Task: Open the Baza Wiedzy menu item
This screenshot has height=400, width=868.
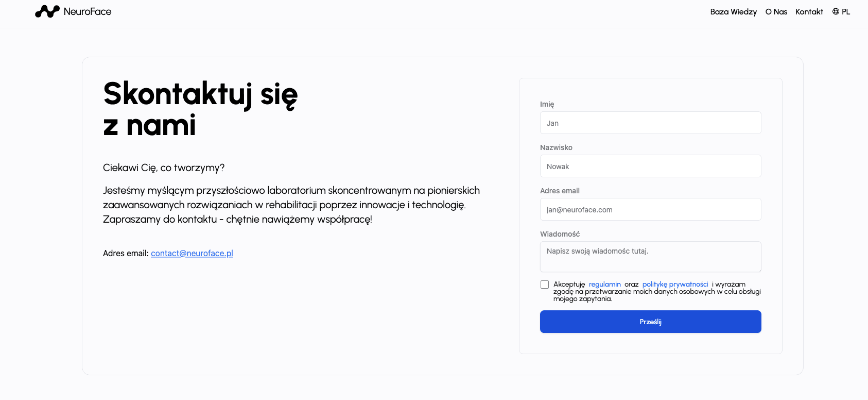Action: pyautogui.click(x=733, y=12)
